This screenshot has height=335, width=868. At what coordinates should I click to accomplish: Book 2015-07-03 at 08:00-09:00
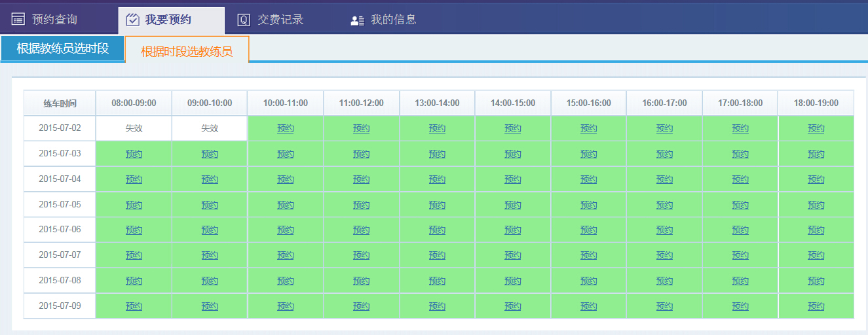tap(134, 154)
